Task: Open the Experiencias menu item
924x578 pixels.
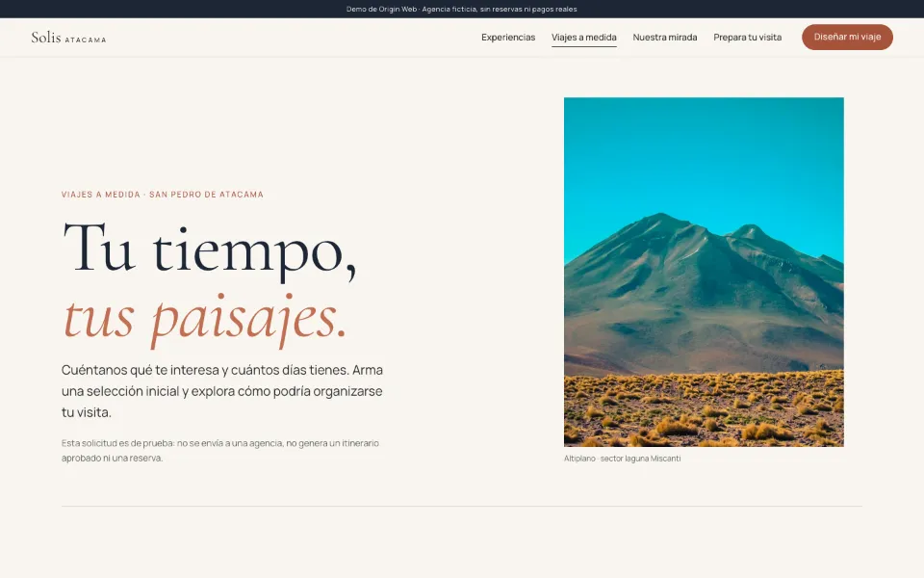Action: coord(508,38)
